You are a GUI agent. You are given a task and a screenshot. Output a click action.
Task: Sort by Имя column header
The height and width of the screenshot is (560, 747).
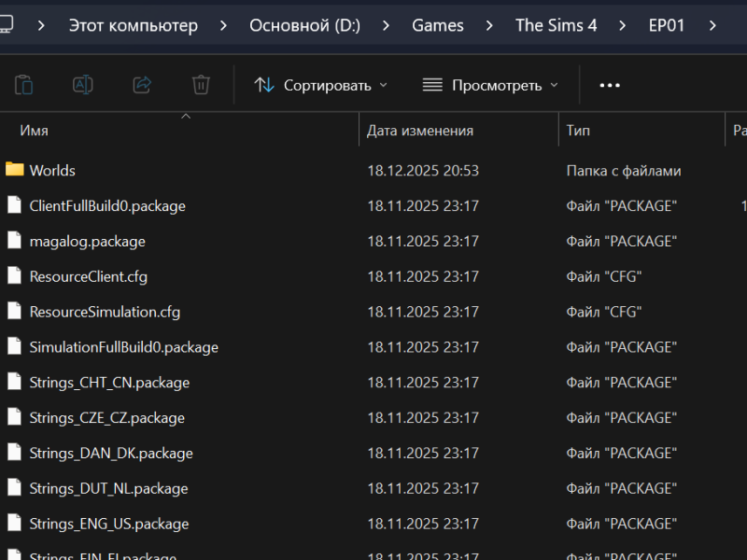point(35,131)
